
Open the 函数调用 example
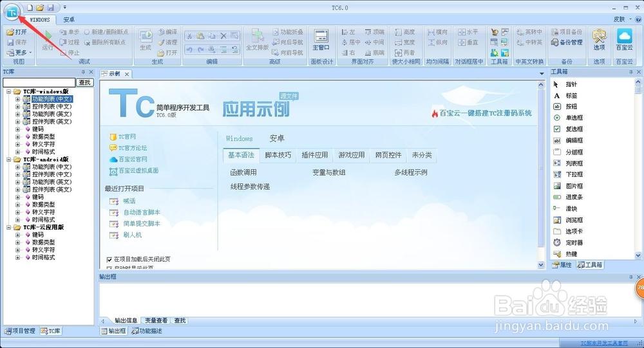pos(243,172)
